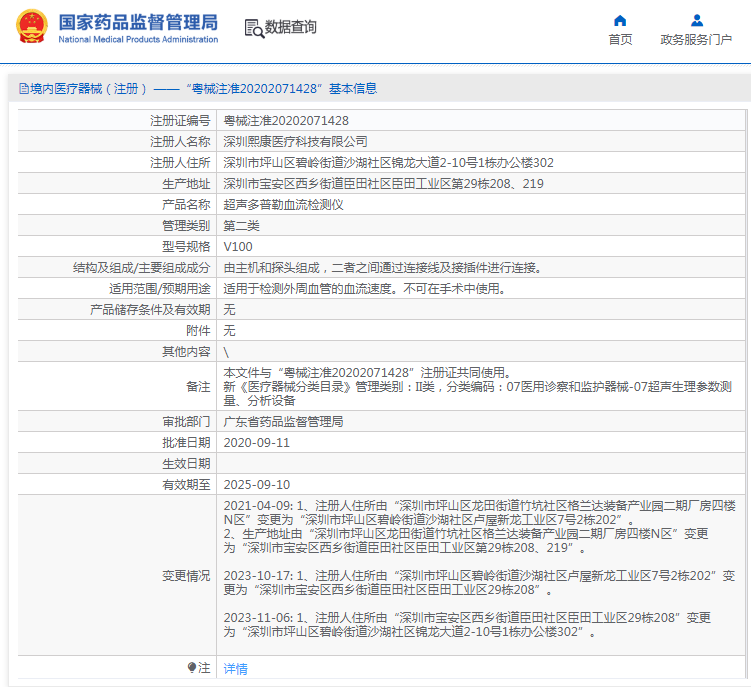
Task: Select the 适用范围 intended use text
Action: pyautogui.click(x=365, y=289)
